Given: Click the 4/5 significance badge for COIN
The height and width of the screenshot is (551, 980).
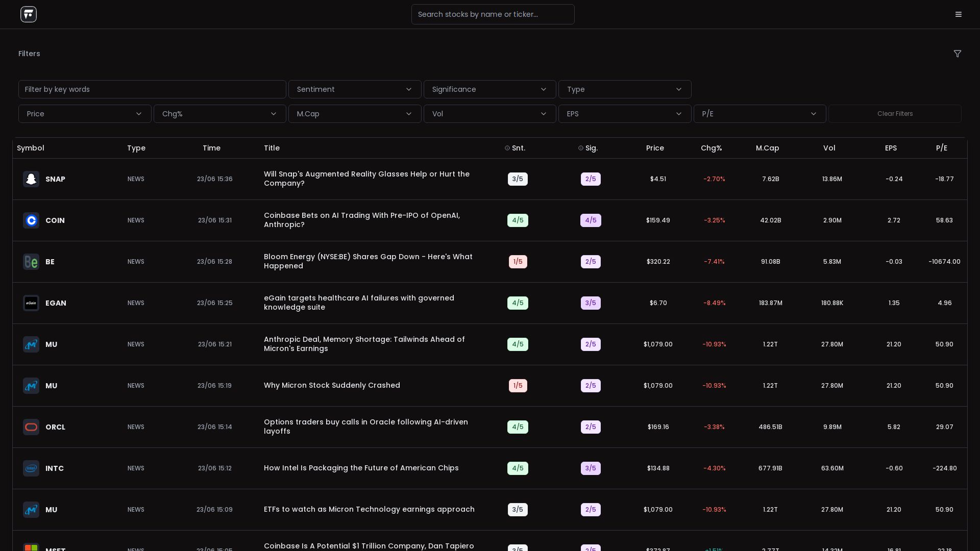Looking at the screenshot, I should [591, 220].
